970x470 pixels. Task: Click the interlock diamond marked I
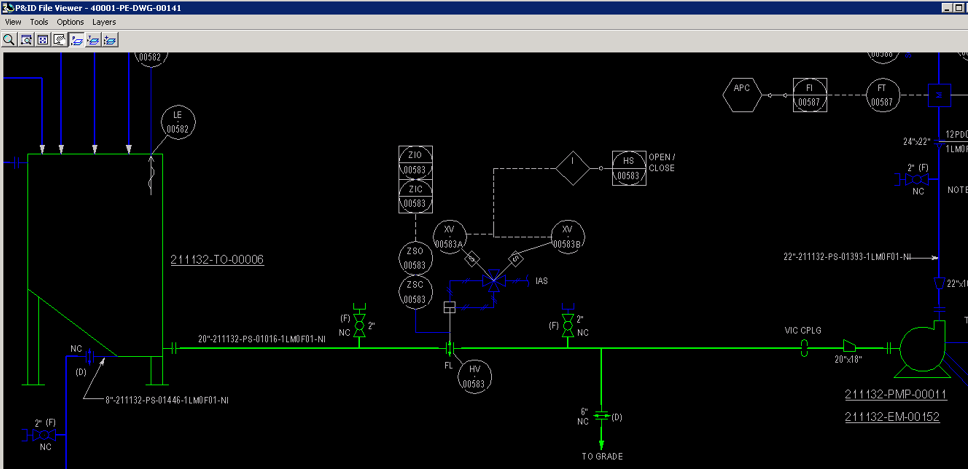pyautogui.click(x=573, y=167)
